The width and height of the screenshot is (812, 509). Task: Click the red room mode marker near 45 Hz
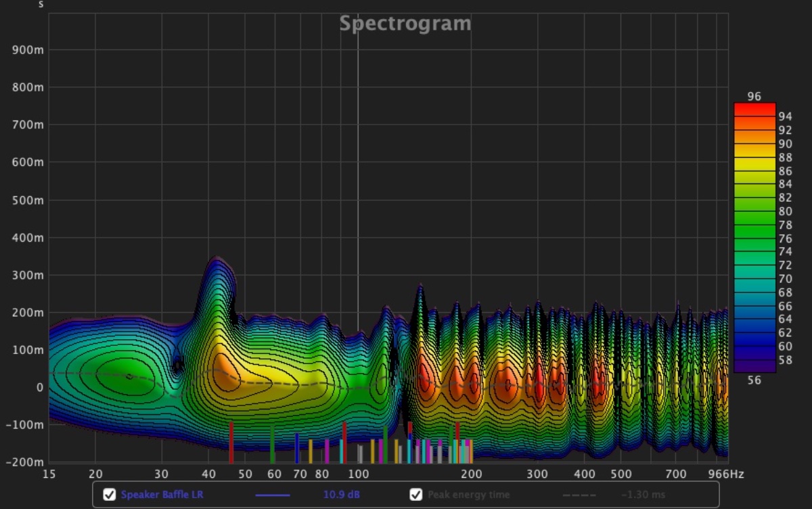(231, 442)
